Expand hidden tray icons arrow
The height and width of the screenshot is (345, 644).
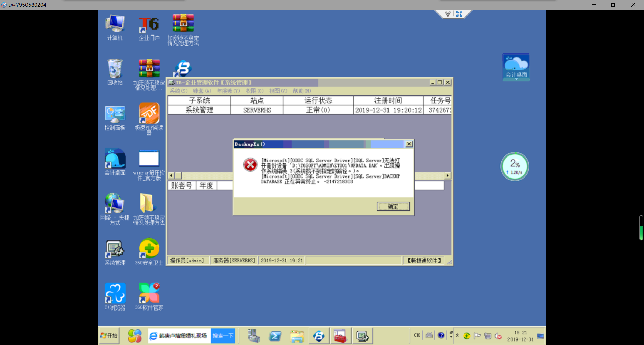457,335
